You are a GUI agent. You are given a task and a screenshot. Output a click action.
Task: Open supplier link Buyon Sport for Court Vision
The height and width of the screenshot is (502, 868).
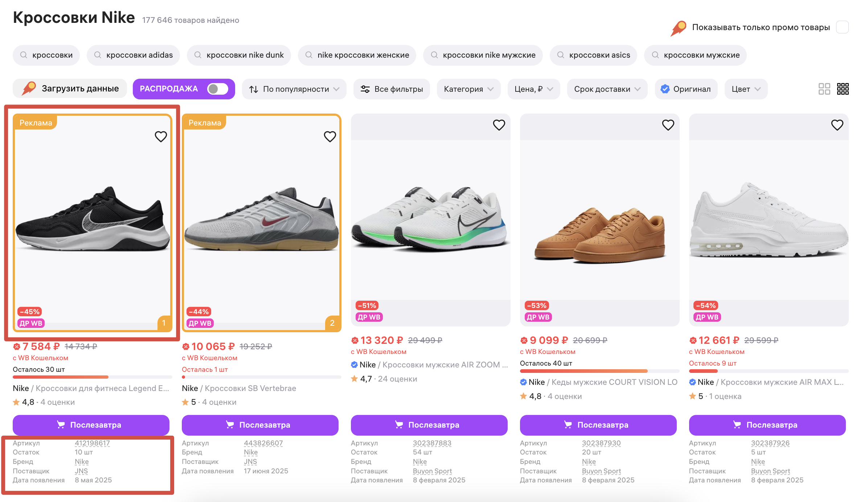601,471
